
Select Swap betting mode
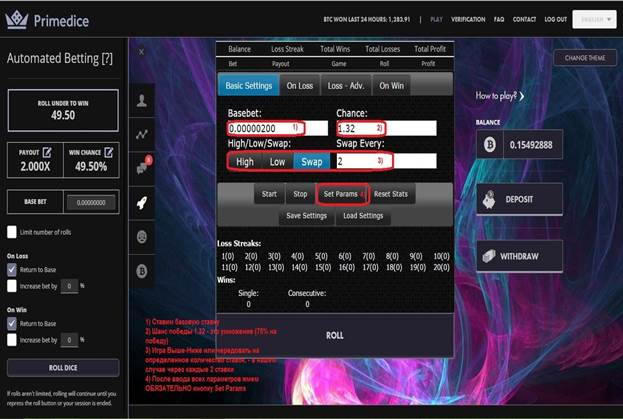tap(312, 162)
